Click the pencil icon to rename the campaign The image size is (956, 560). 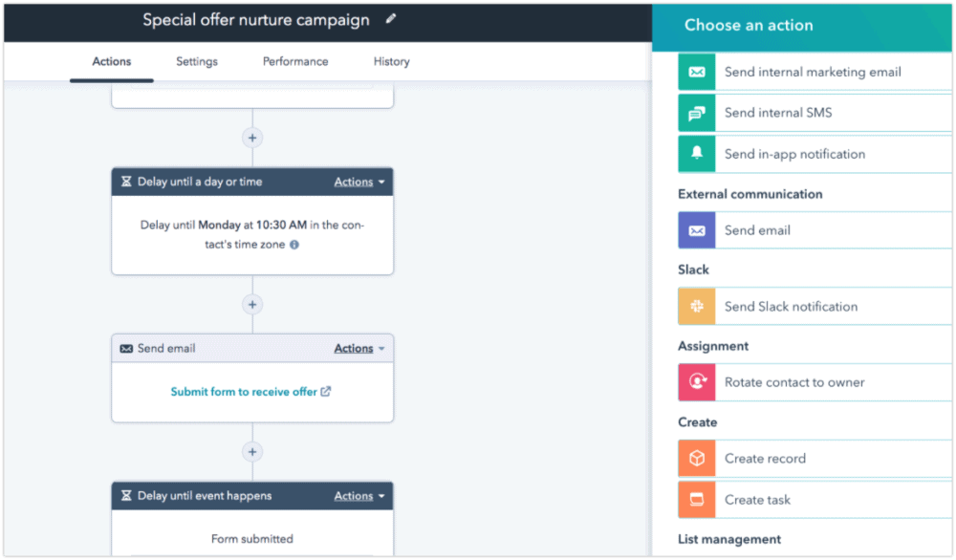click(391, 19)
